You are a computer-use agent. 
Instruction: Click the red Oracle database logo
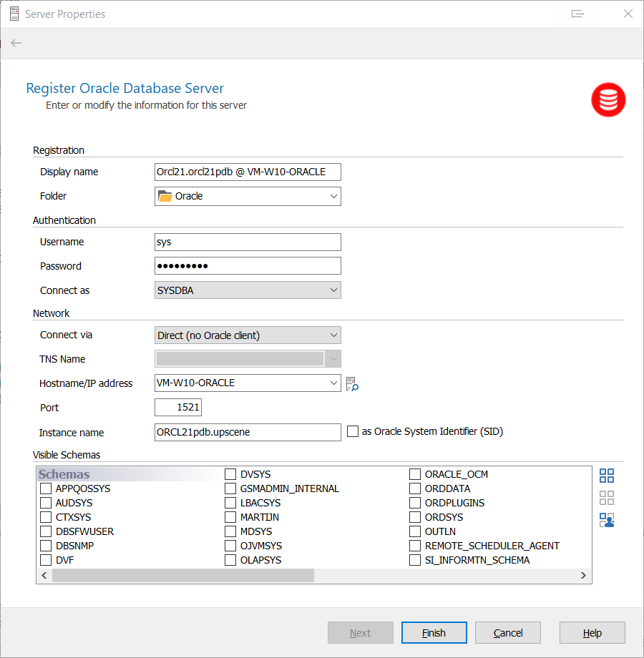(x=608, y=100)
